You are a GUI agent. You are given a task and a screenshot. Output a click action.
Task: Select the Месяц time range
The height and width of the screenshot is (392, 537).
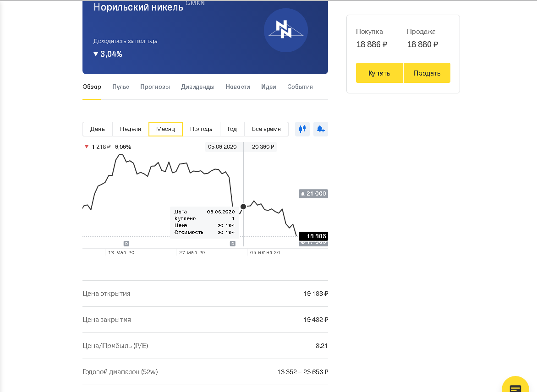click(165, 129)
